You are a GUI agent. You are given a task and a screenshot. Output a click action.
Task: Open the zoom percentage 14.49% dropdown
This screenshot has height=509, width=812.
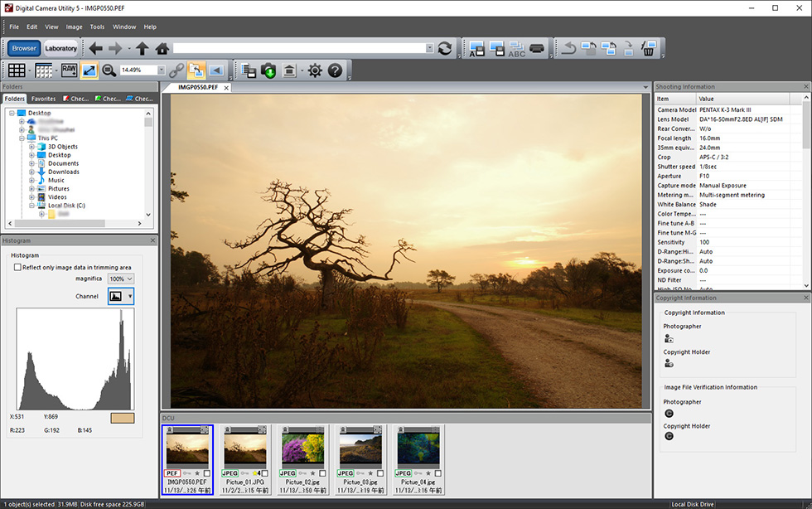pyautogui.click(x=161, y=70)
